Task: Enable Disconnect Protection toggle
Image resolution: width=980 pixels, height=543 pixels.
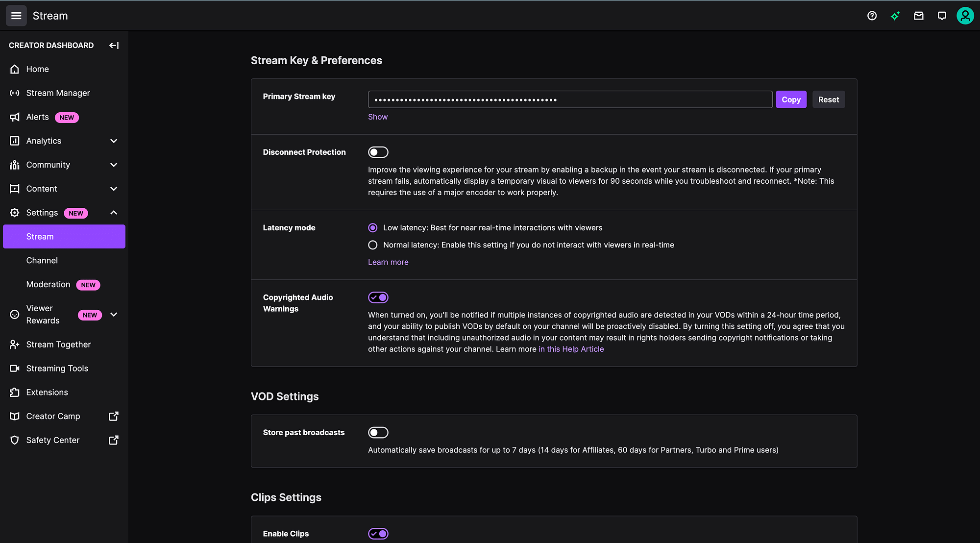Action: click(x=378, y=152)
